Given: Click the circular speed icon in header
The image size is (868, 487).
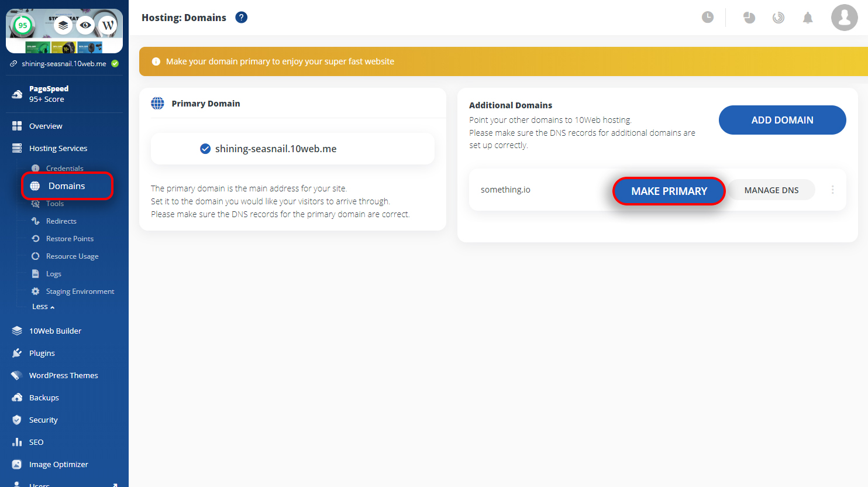Looking at the screenshot, I should click(x=778, y=18).
